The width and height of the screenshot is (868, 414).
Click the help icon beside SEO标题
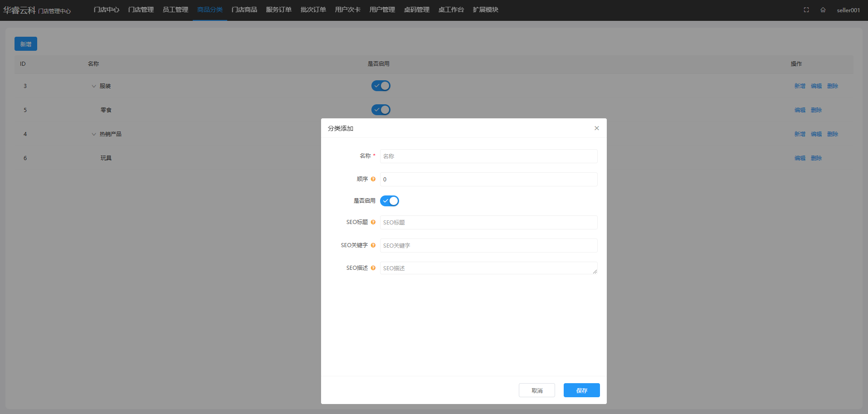coord(373,222)
